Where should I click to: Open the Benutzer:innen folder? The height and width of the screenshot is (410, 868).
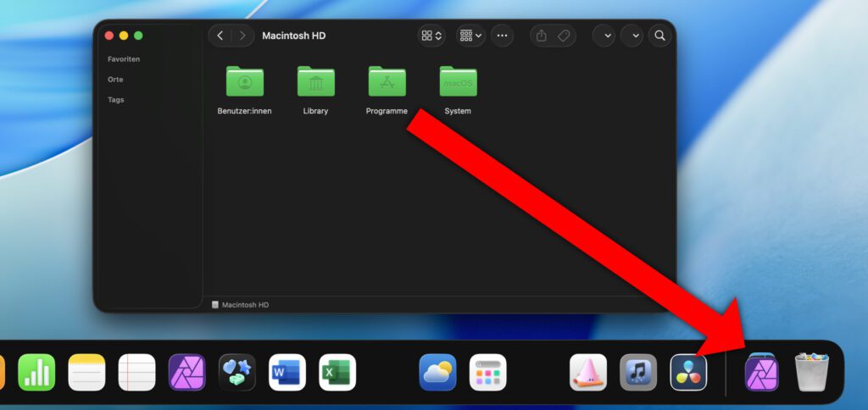click(244, 82)
